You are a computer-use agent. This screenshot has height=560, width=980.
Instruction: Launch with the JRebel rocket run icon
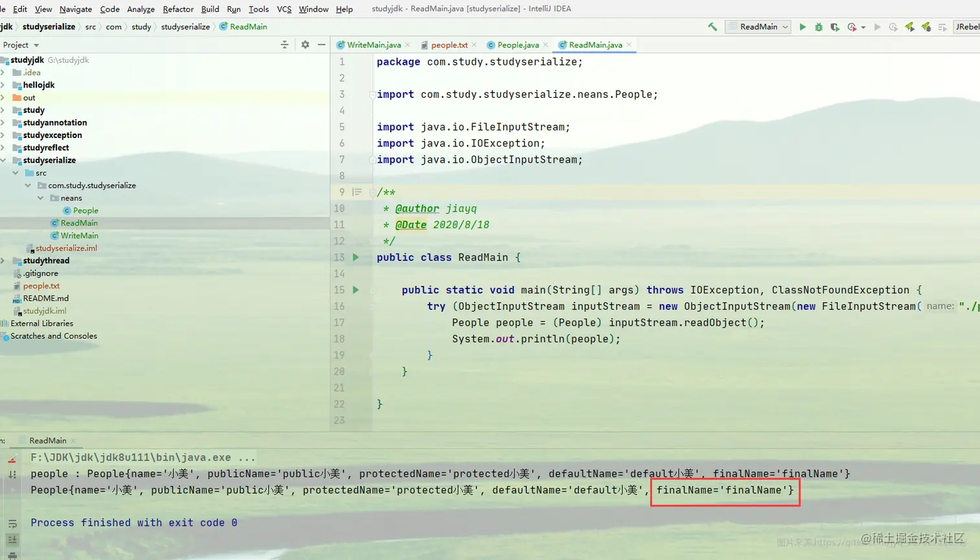coord(909,27)
